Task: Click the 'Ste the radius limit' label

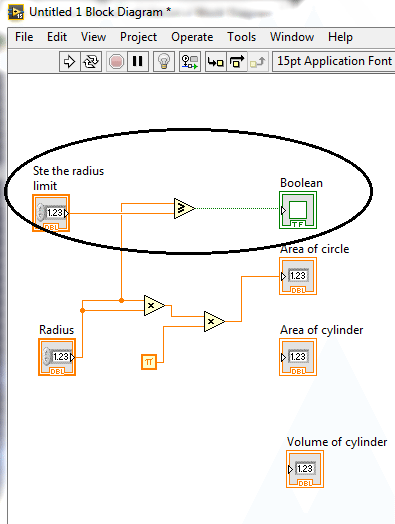Action: [x=68, y=178]
